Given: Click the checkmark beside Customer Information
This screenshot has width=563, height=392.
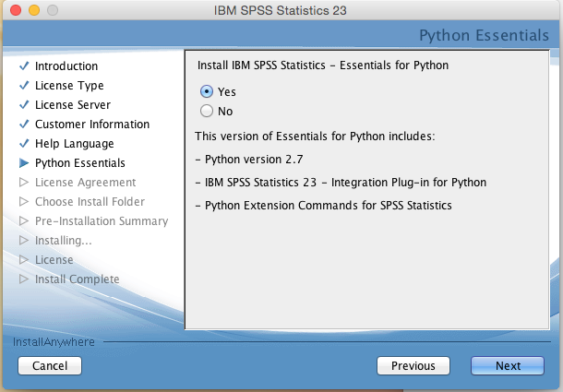Looking at the screenshot, I should [24, 125].
